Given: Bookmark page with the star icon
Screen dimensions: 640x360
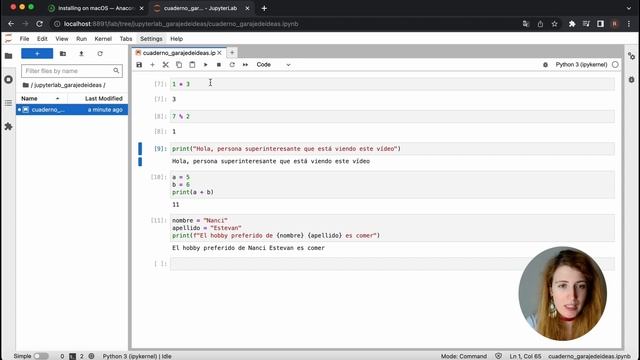Looking at the screenshot, I should click(554, 24).
